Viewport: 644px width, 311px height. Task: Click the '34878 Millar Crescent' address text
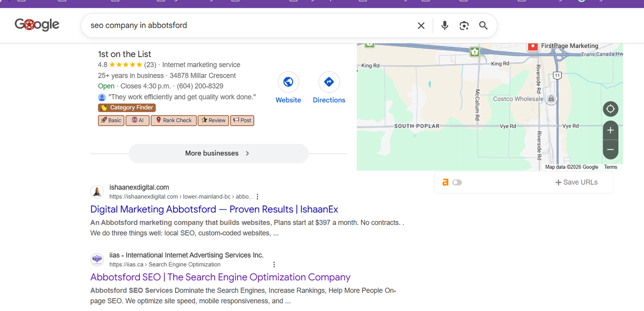[203, 76]
